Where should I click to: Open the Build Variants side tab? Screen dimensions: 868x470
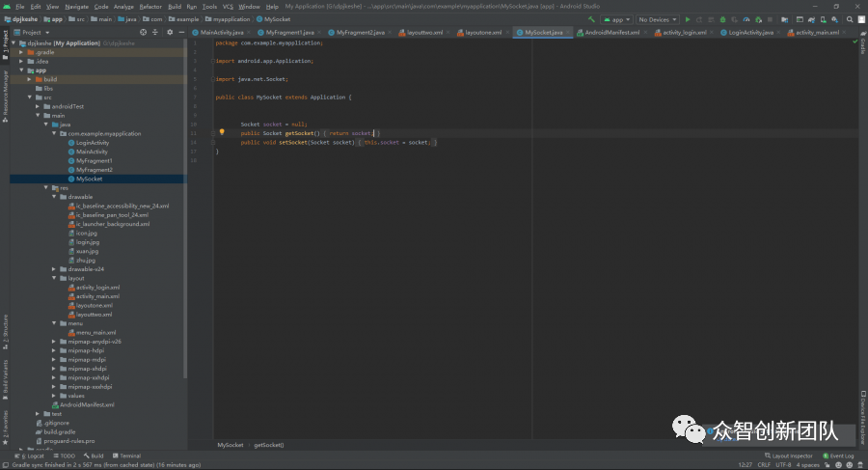click(5, 379)
